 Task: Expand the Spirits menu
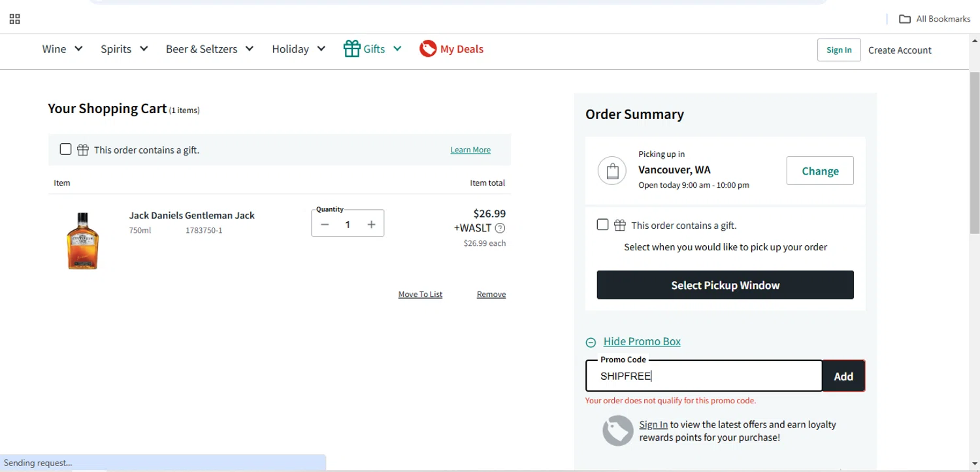tap(125, 49)
